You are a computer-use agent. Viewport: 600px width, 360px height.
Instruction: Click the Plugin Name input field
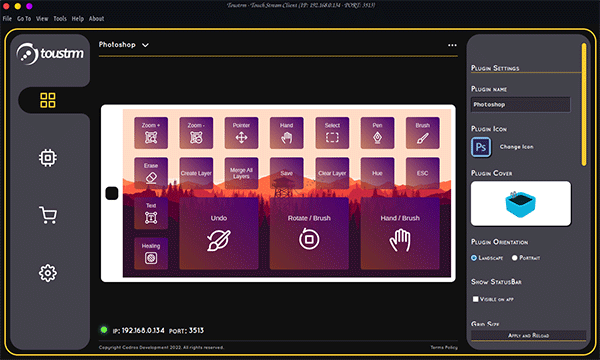(520, 104)
